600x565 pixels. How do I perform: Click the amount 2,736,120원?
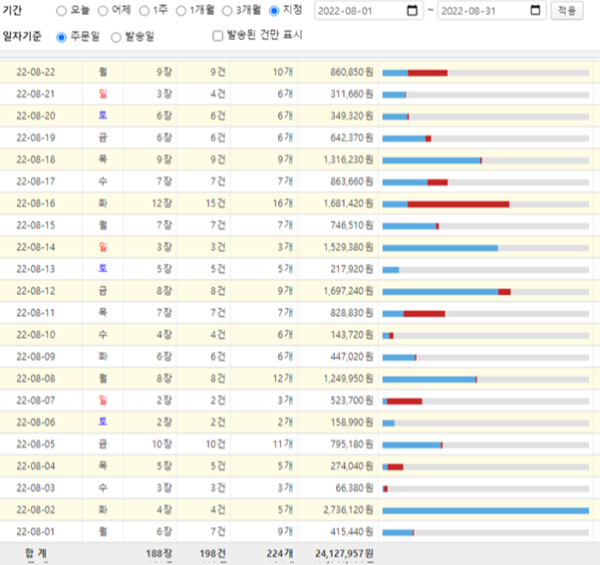(x=348, y=510)
